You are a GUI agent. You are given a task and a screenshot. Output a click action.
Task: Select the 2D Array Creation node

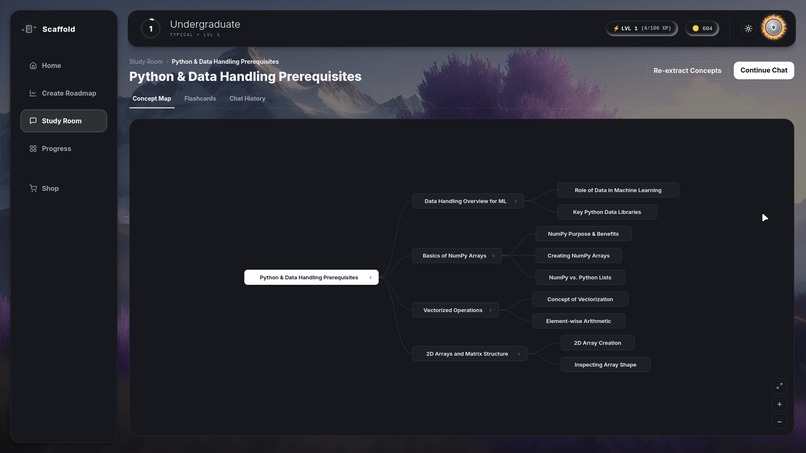[598, 343]
